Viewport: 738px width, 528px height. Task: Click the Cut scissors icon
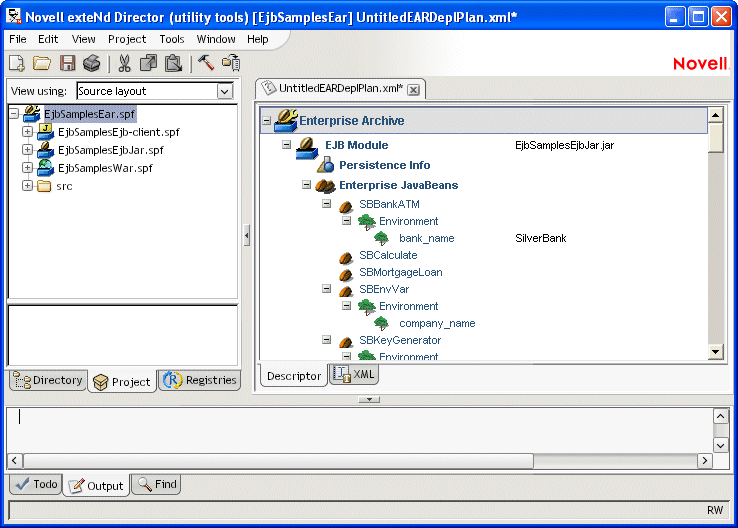[x=124, y=63]
